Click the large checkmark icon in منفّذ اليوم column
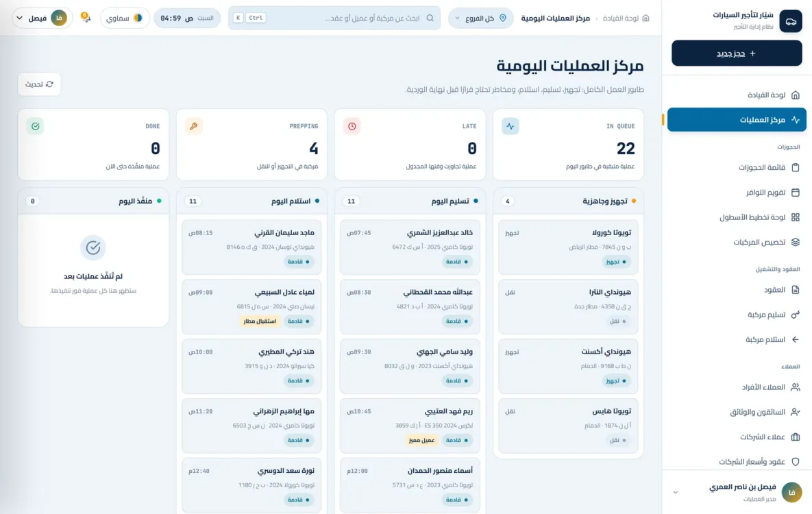 click(x=93, y=247)
